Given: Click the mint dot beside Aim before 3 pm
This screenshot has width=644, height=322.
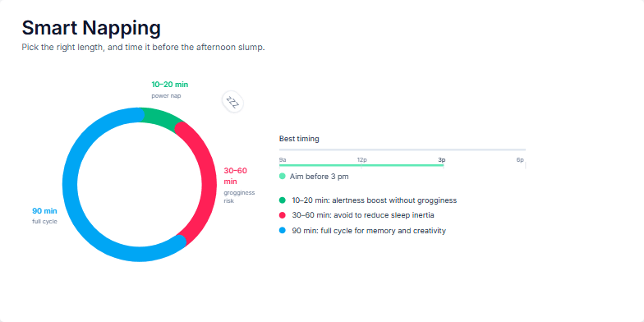Looking at the screenshot, I should tap(283, 176).
